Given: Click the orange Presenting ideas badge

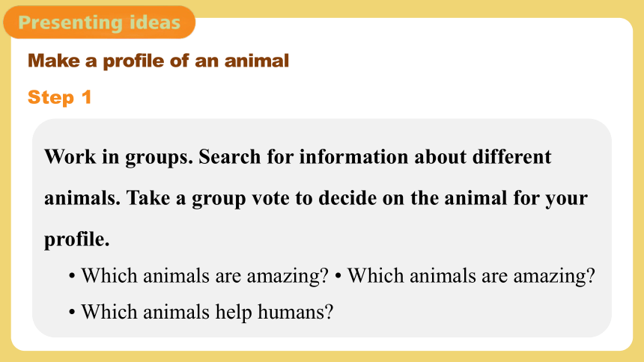Looking at the screenshot, I should click(100, 22).
